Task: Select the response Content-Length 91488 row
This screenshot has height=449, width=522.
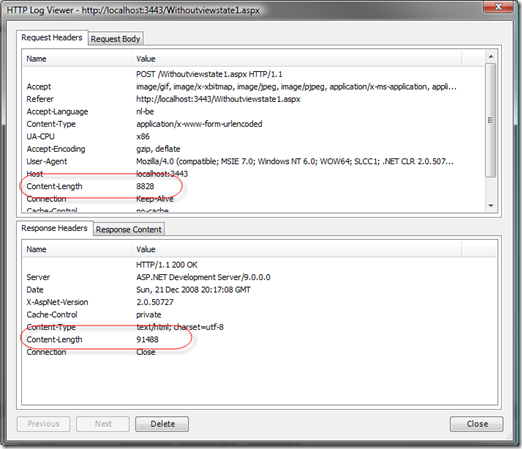Action: pyautogui.click(x=259, y=340)
